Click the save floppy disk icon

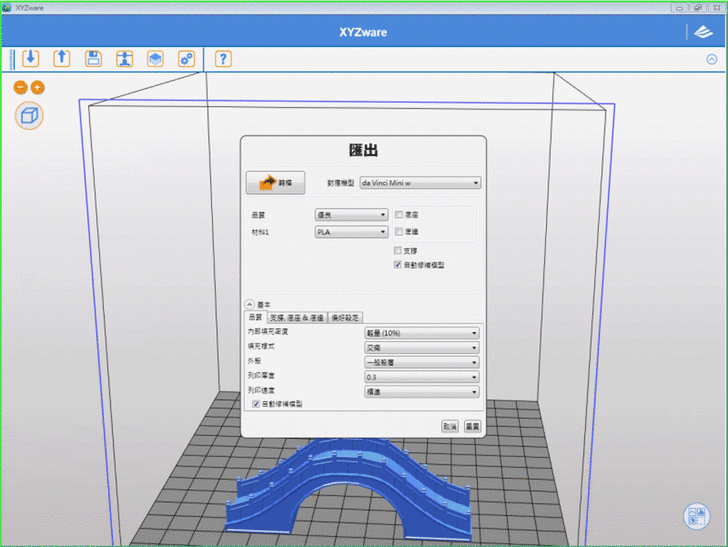click(x=93, y=58)
